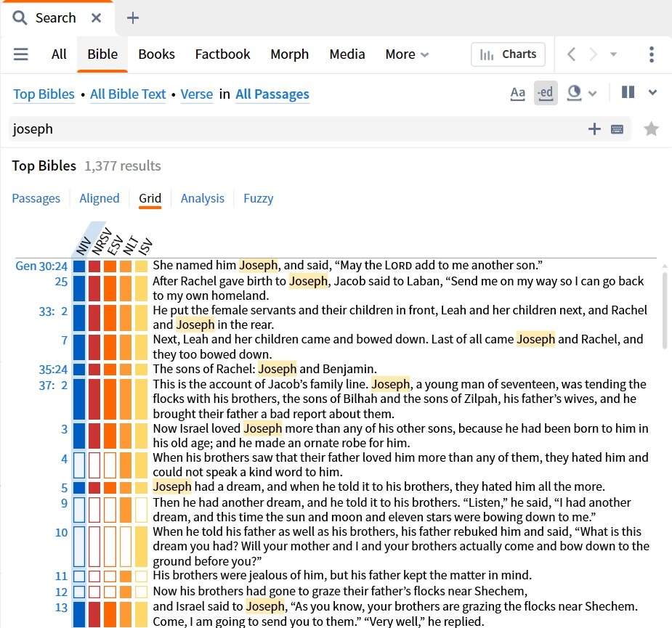Viewport: 672px width, 628px height.
Task: Expand the layout options chevron
Action: [652, 92]
